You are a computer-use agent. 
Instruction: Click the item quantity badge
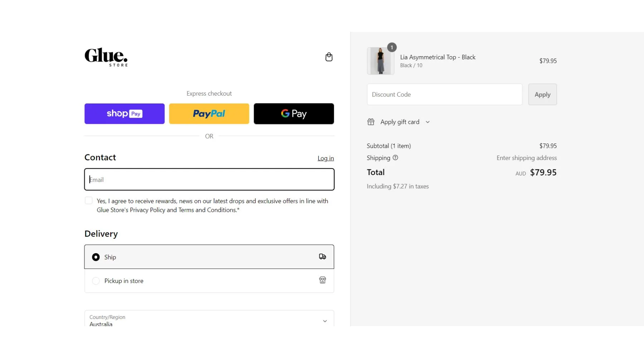(392, 48)
